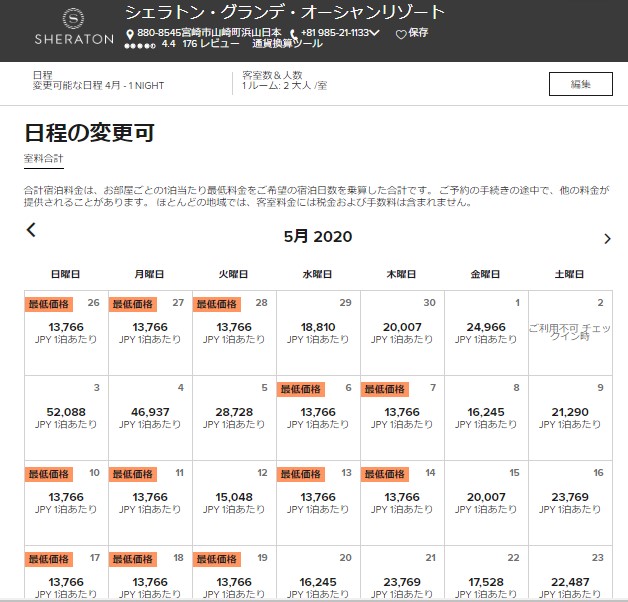Pick May 17 date cell
Screen dimensions: 628x602
[x=66, y=573]
